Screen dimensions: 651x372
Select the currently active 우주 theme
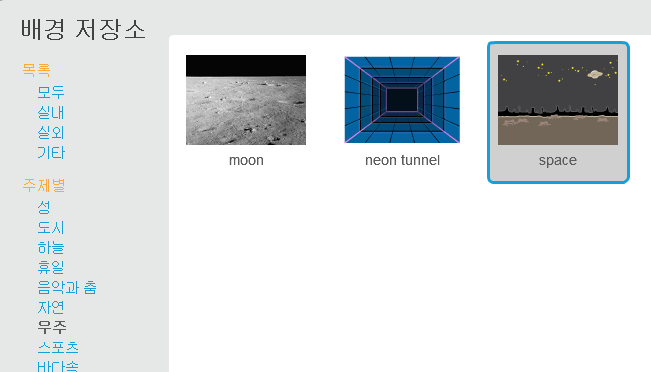click(x=52, y=327)
